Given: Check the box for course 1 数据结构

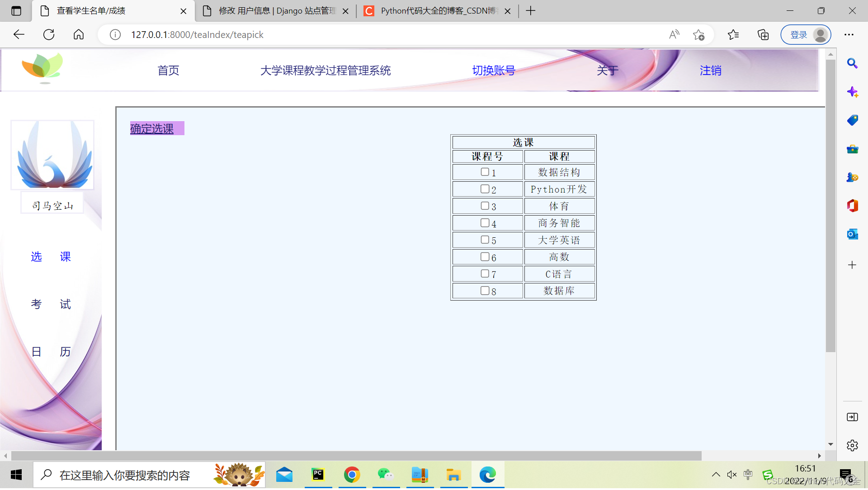Looking at the screenshot, I should tap(485, 172).
